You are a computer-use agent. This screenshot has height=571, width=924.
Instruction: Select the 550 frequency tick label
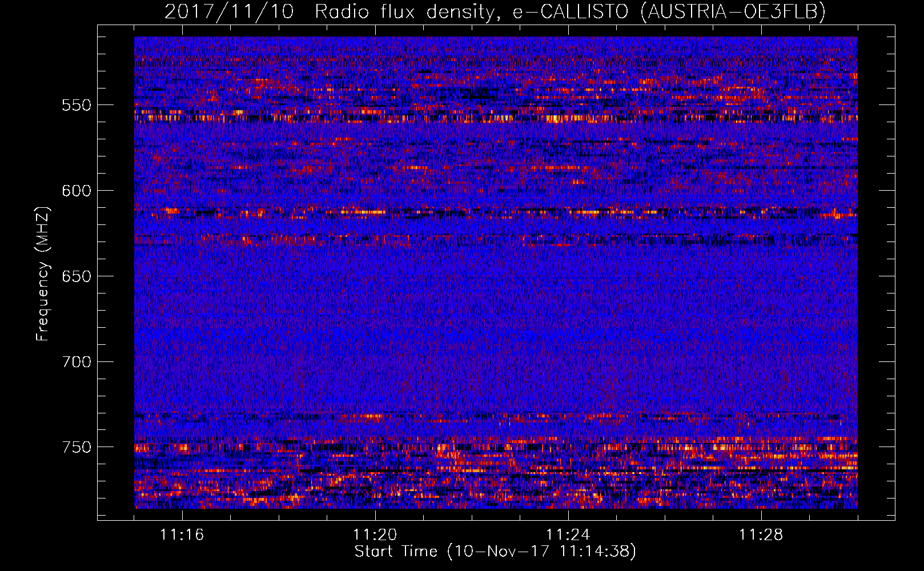pos(77,105)
